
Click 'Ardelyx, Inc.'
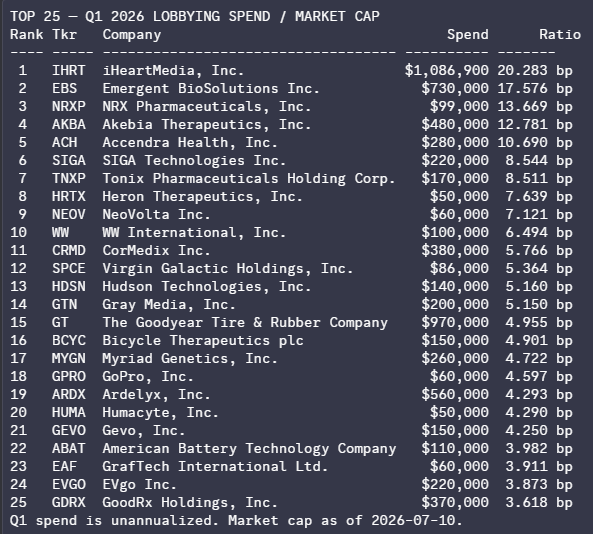[x=157, y=394]
